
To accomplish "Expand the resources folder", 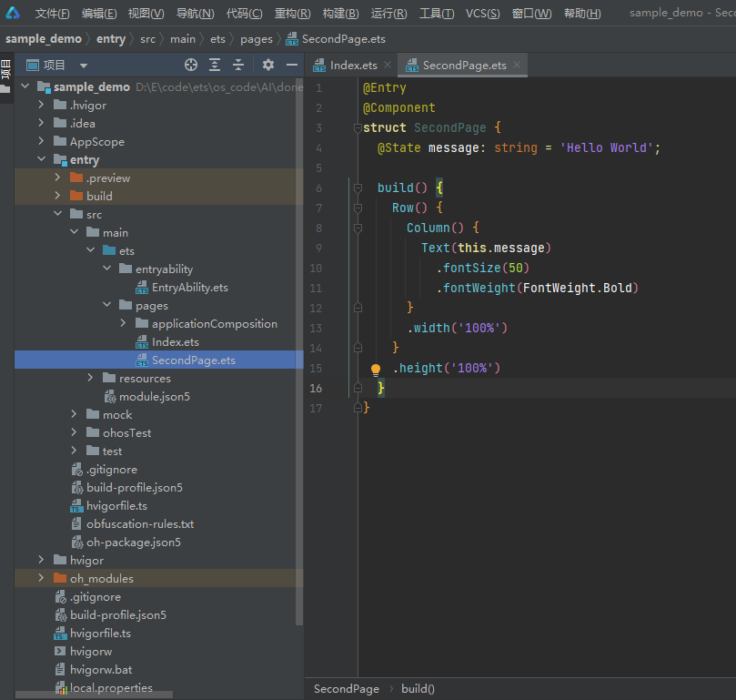I will (91, 378).
